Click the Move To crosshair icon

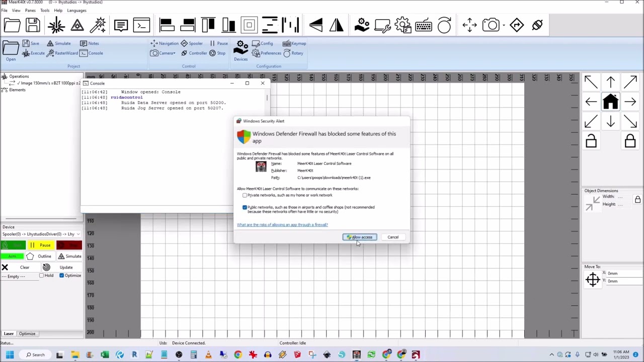(x=593, y=280)
